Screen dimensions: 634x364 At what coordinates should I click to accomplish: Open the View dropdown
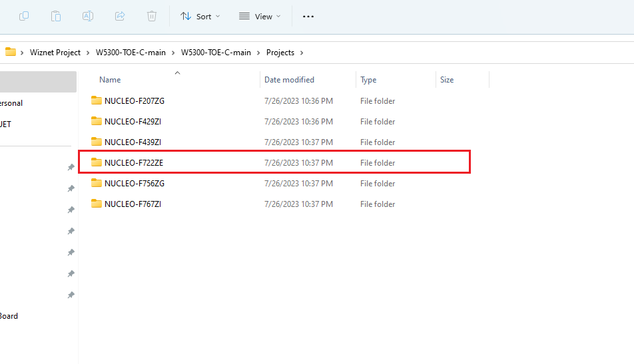click(x=260, y=17)
